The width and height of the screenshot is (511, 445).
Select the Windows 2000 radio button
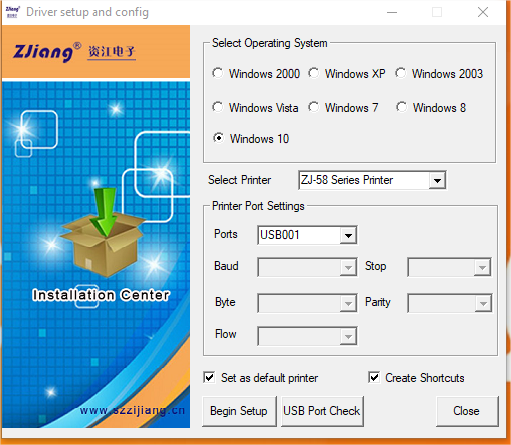click(218, 73)
